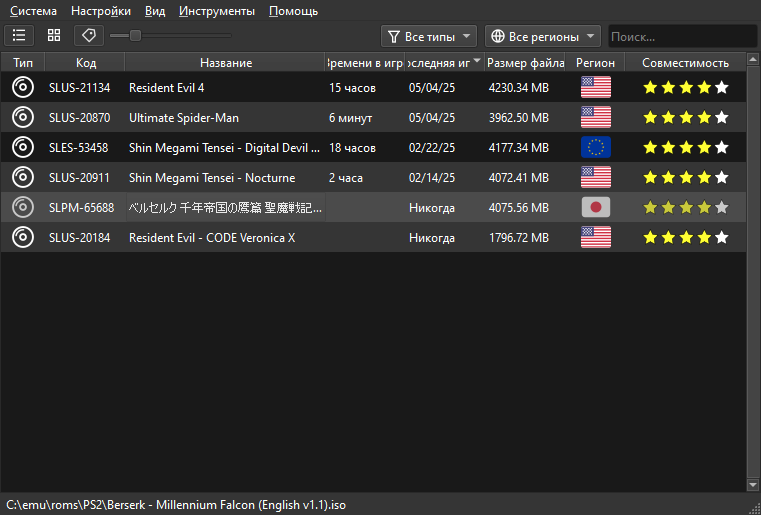Click the status bar ISO path
Image resolution: width=761 pixels, height=515 pixels.
tap(176, 505)
